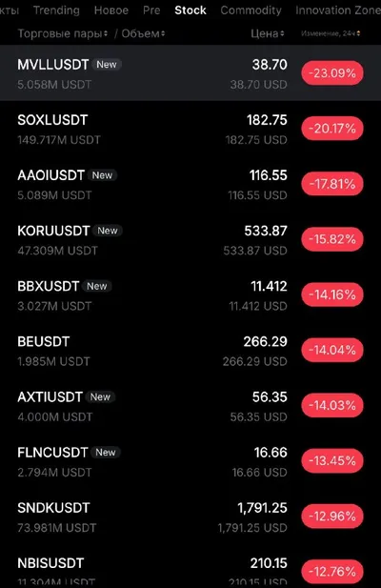This screenshot has width=381, height=588.
Task: Sort by Торговые пары arrows icon
Action: pyautogui.click(x=106, y=33)
